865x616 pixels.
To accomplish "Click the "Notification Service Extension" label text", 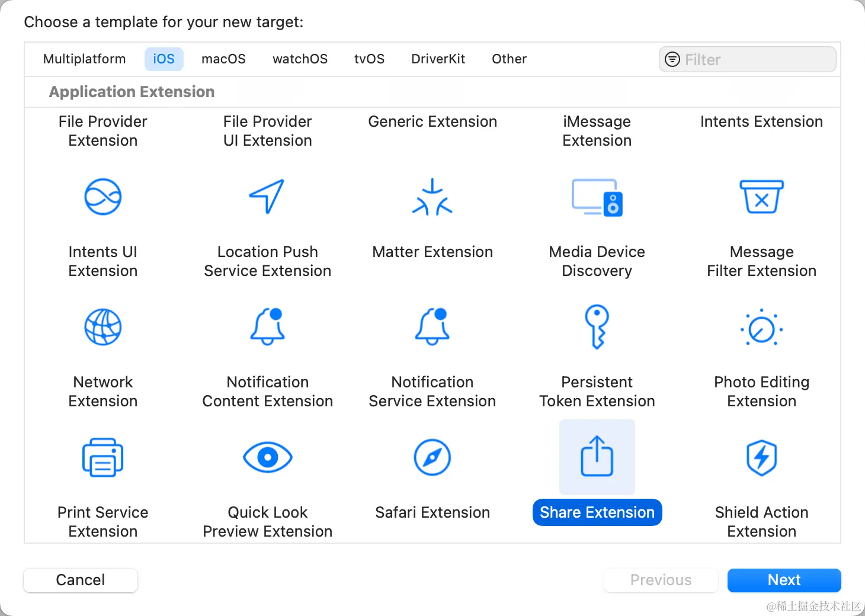I will tap(432, 392).
